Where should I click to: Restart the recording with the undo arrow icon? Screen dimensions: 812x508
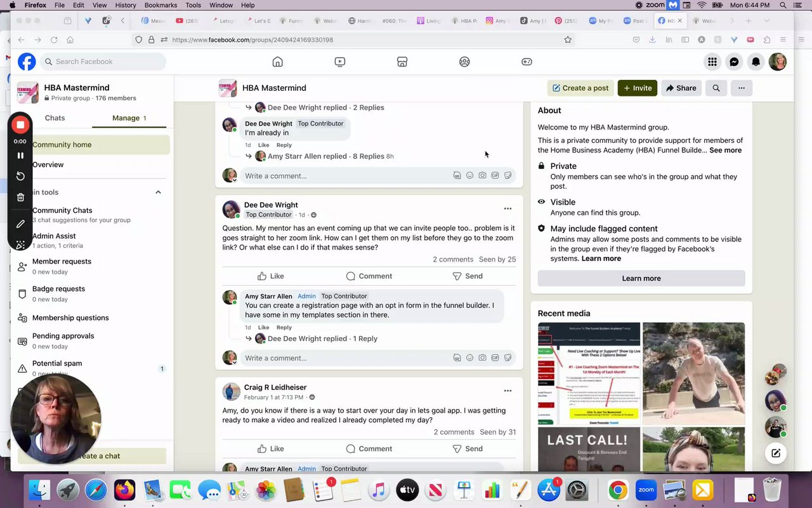(20, 176)
